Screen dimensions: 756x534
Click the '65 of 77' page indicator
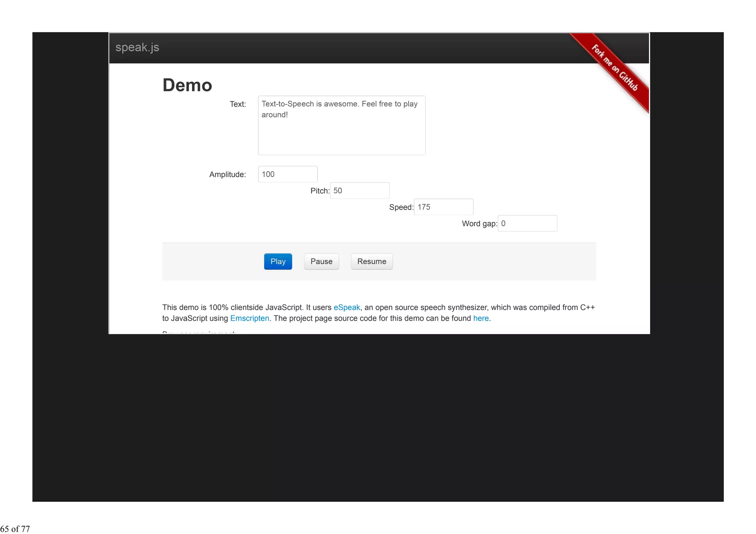pos(15,528)
